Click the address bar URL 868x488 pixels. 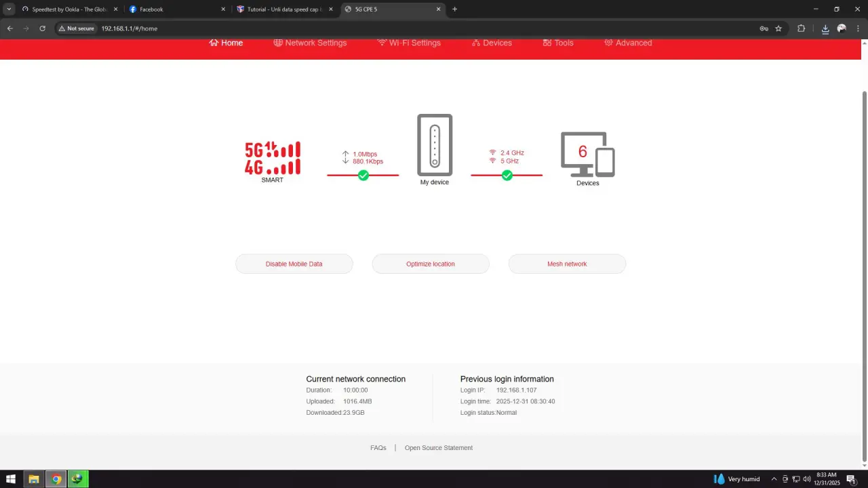click(130, 28)
